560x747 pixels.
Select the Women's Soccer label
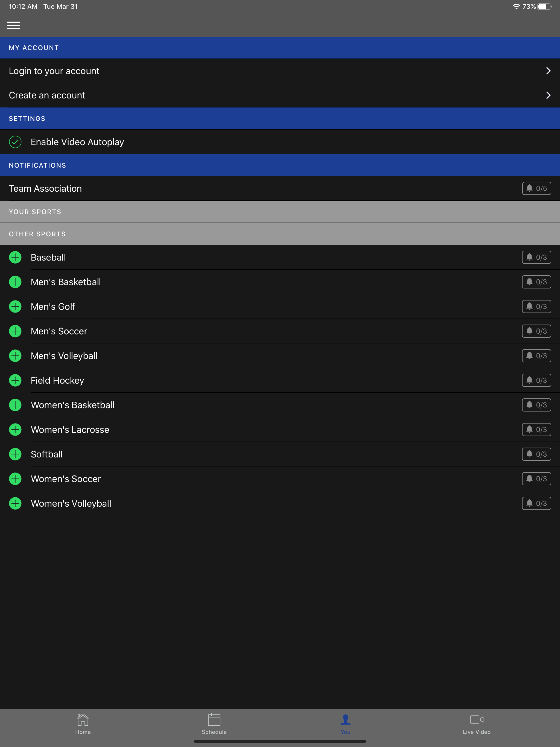coord(66,479)
